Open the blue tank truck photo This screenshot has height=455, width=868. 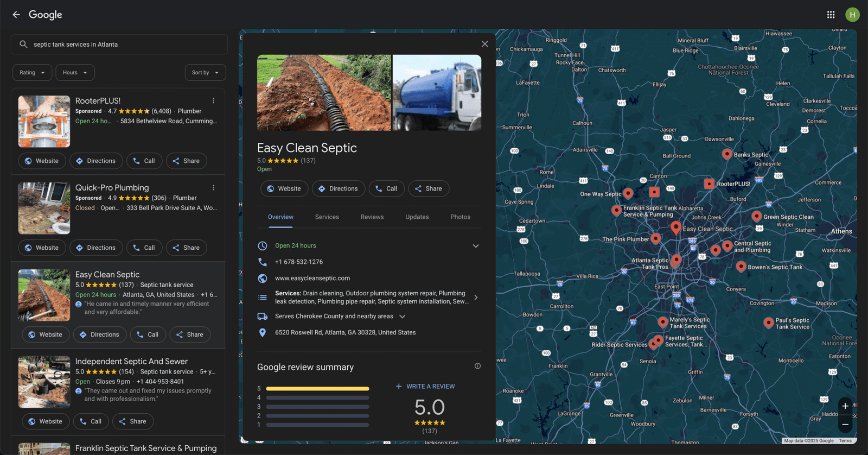tap(437, 93)
